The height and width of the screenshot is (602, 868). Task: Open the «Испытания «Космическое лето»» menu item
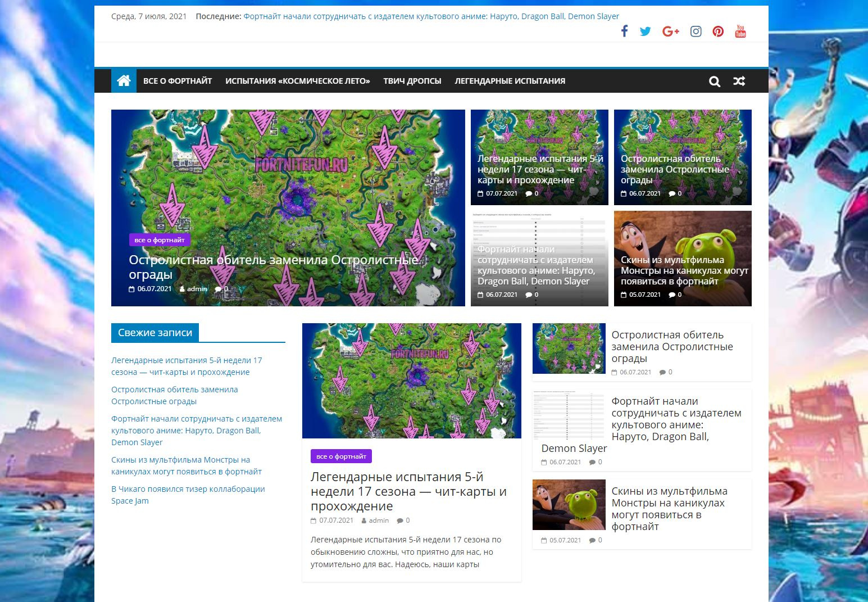point(298,81)
